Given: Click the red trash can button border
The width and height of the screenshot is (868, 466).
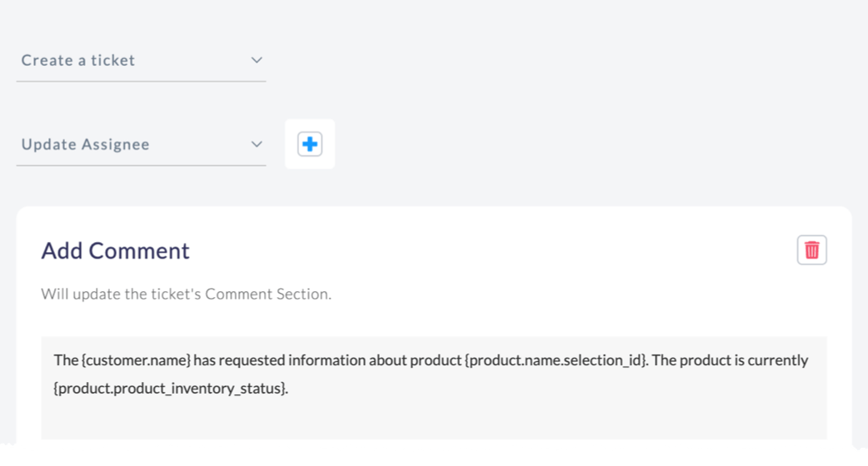Looking at the screenshot, I should click(x=811, y=250).
